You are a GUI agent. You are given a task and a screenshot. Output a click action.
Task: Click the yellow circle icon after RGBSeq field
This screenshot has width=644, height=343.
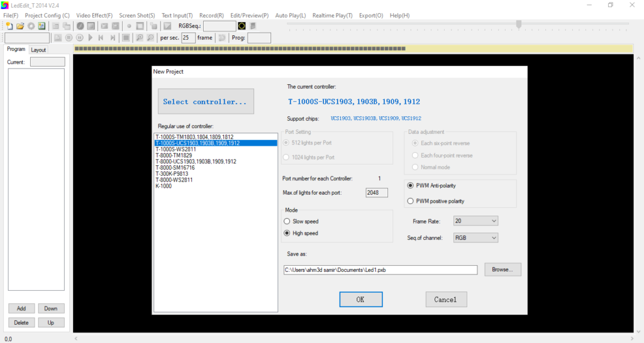(241, 26)
